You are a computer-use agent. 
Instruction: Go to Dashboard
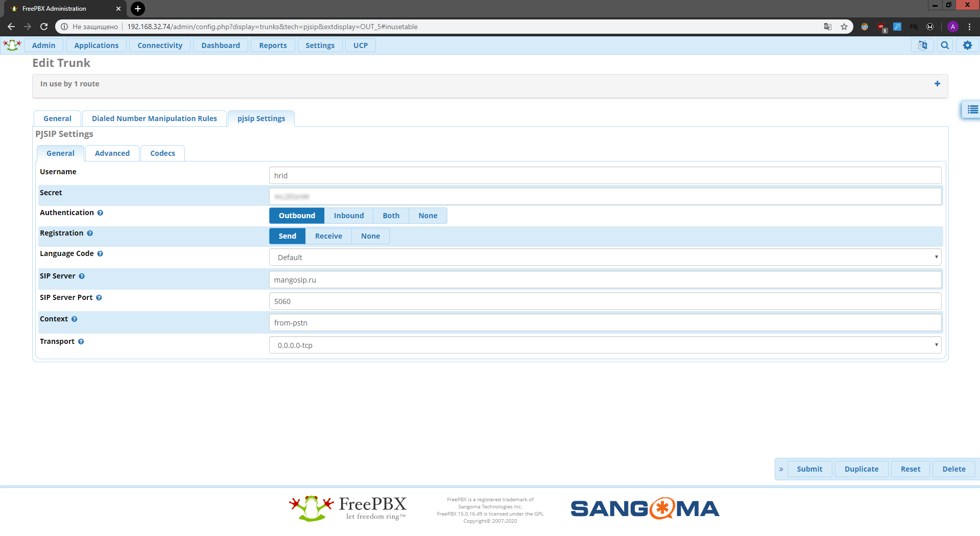[x=221, y=45]
